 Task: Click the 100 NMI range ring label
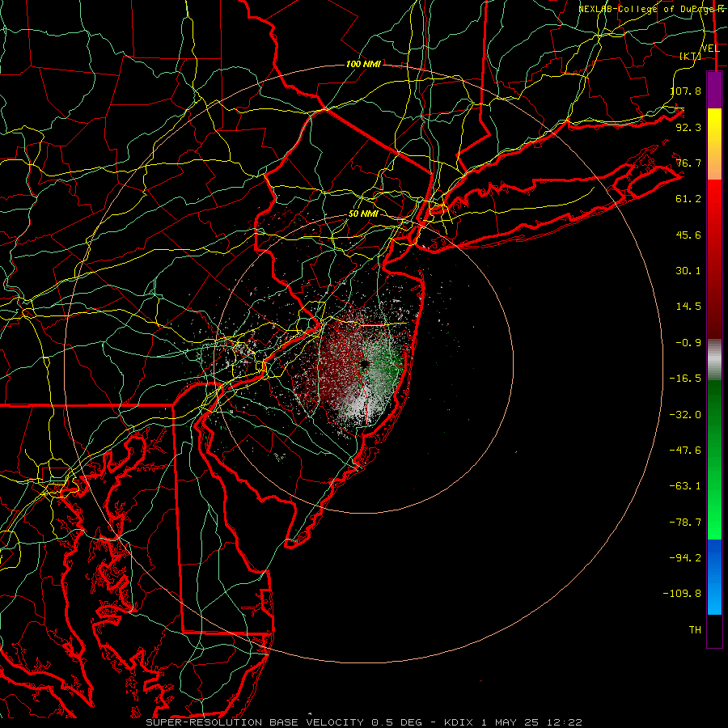(x=363, y=64)
